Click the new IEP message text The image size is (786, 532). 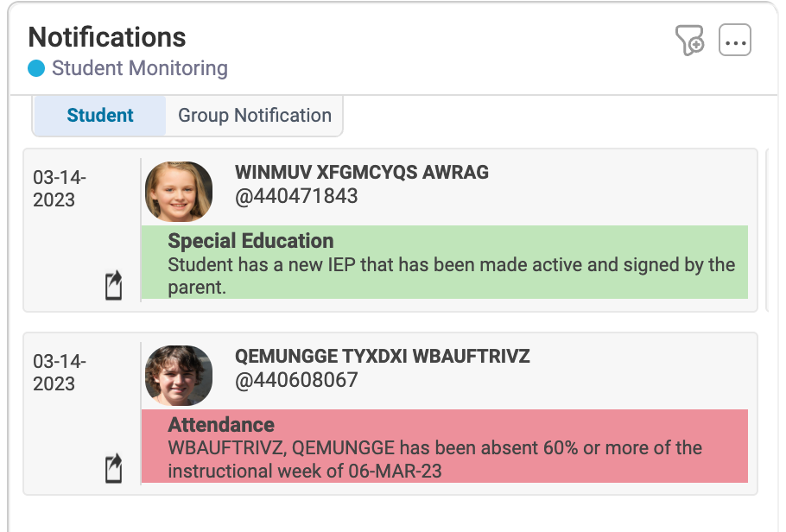tap(451, 275)
